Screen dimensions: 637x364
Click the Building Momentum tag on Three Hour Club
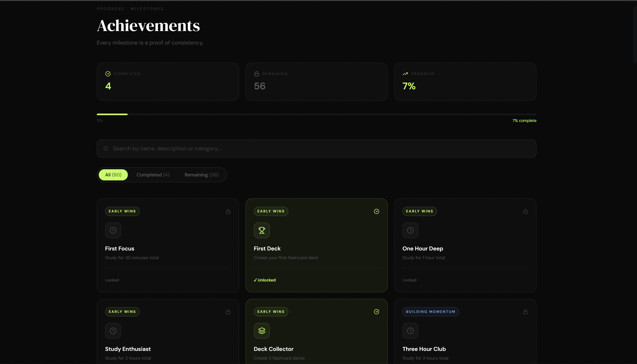[x=431, y=312]
